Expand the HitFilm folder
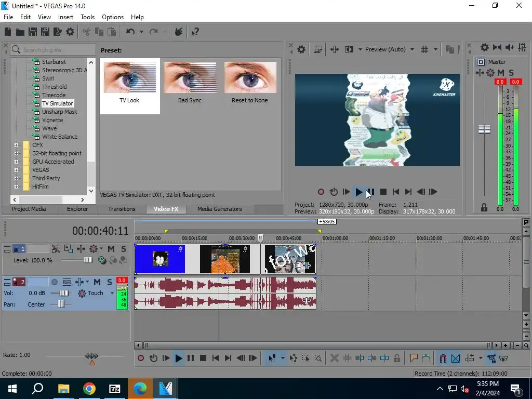 pos(16,187)
